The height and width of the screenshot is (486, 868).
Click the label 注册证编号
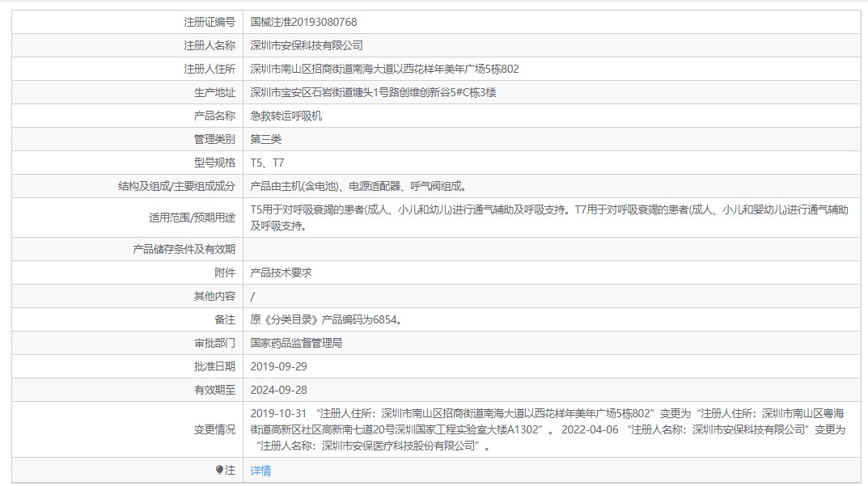(x=210, y=22)
